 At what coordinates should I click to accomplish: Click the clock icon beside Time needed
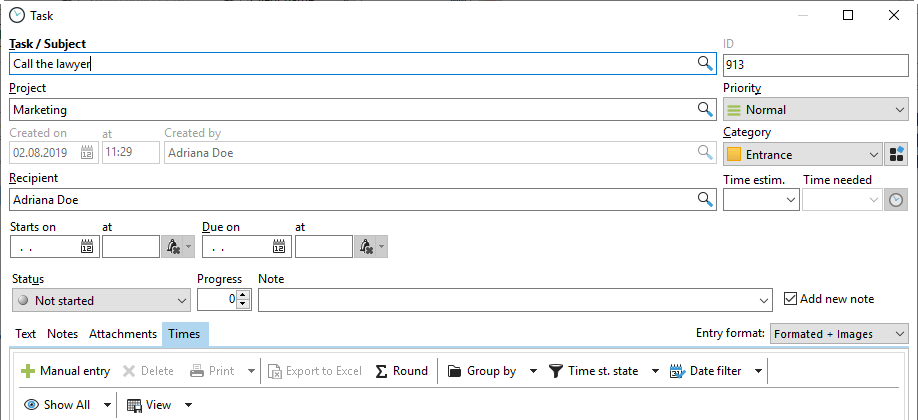click(896, 200)
